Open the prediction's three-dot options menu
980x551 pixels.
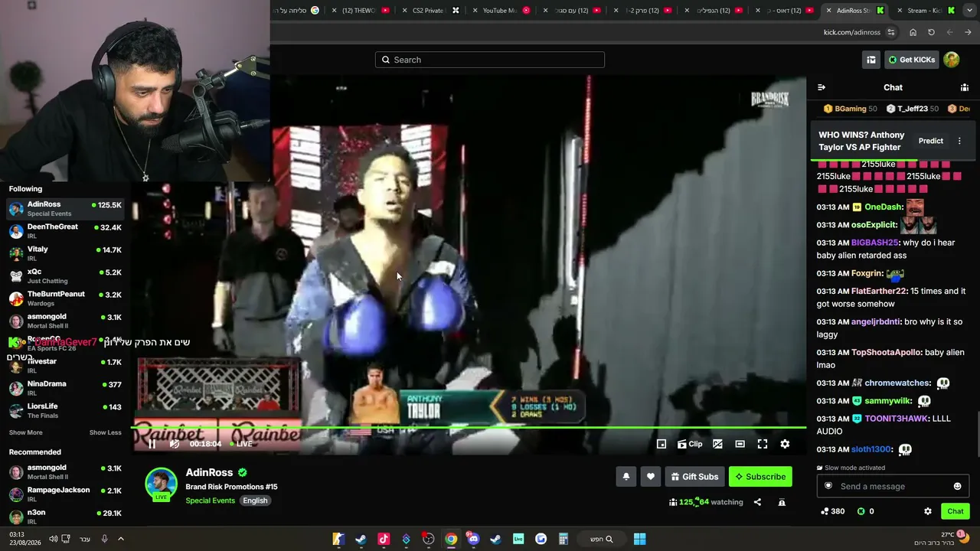coord(959,141)
